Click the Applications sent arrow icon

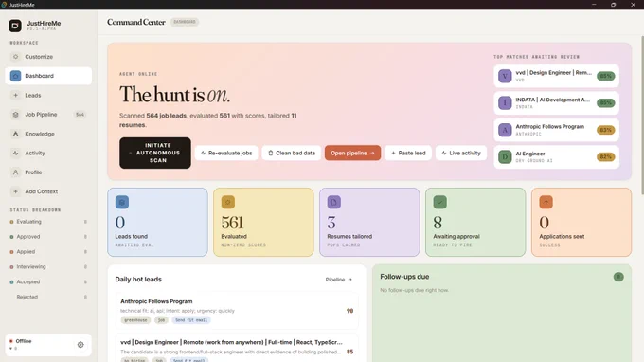(546, 202)
